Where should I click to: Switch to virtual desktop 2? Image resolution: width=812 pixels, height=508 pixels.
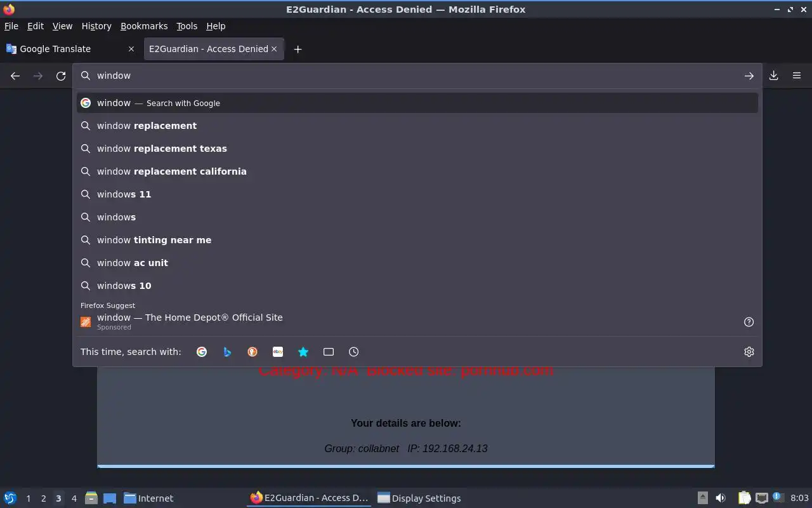tap(43, 498)
